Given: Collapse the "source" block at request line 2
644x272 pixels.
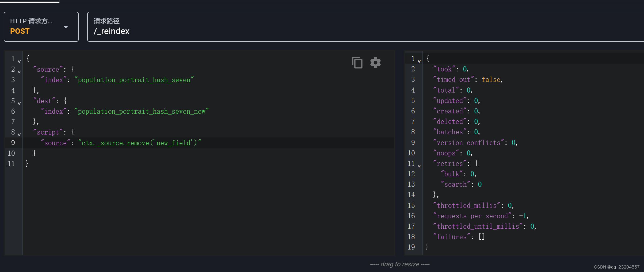Looking at the screenshot, I should point(19,72).
